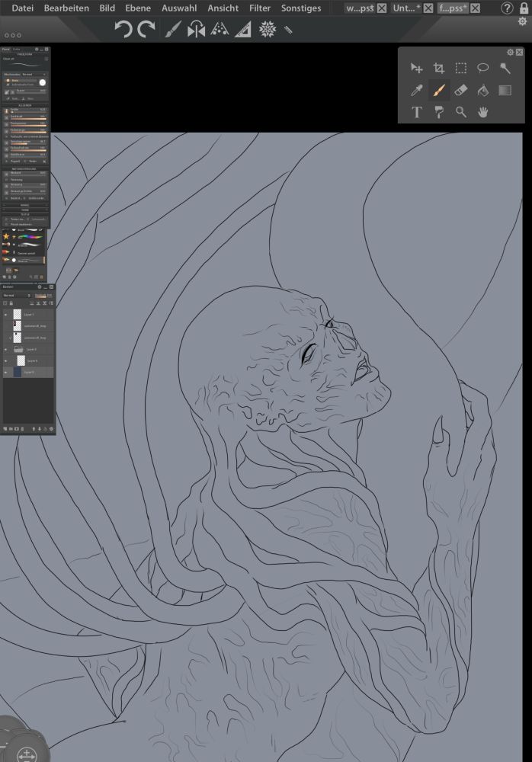Viewport: 532px width, 762px height.
Task: Select the Zoom magnifier tool
Action: (x=460, y=112)
